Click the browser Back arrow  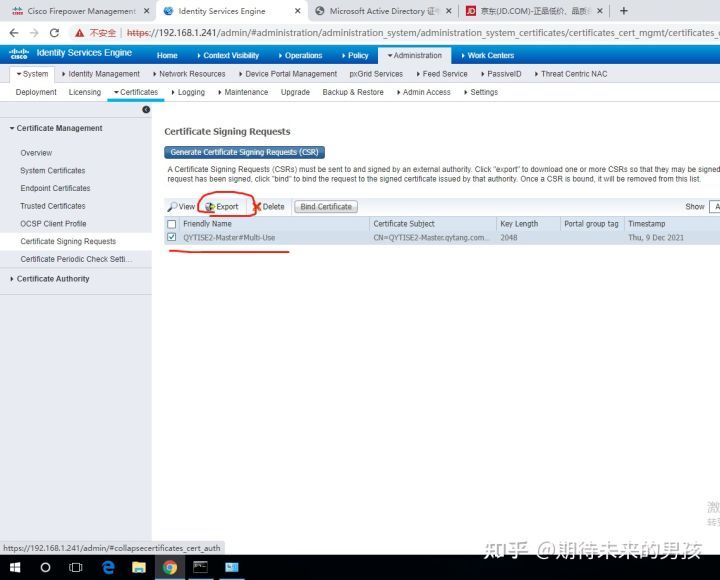pos(14,33)
